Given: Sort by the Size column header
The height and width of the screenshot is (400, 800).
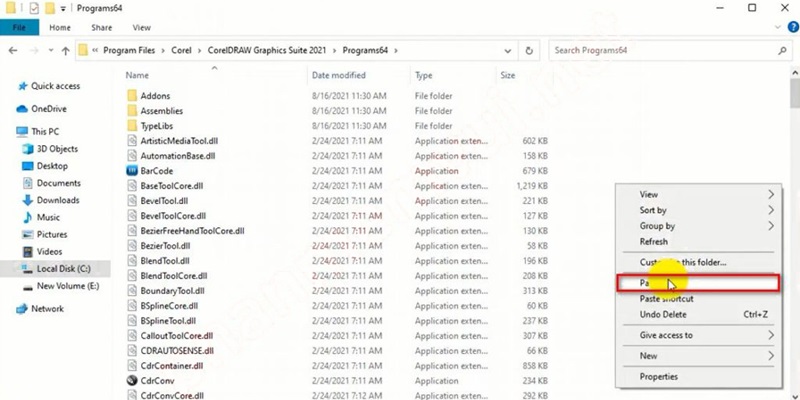Looking at the screenshot, I should (x=508, y=75).
